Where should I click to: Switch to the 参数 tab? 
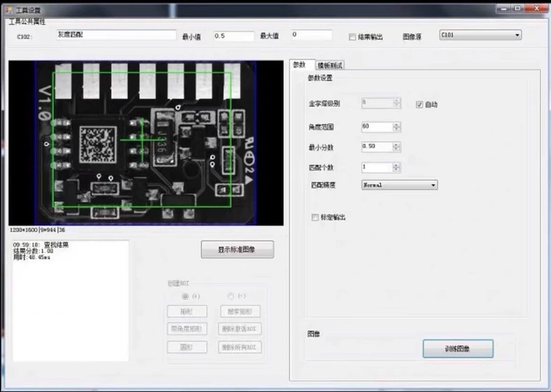click(301, 65)
